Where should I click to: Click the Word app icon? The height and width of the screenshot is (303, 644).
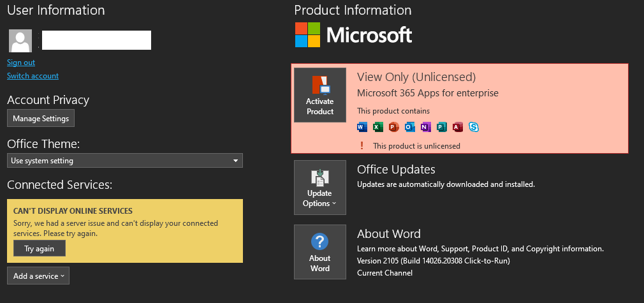coord(362,127)
